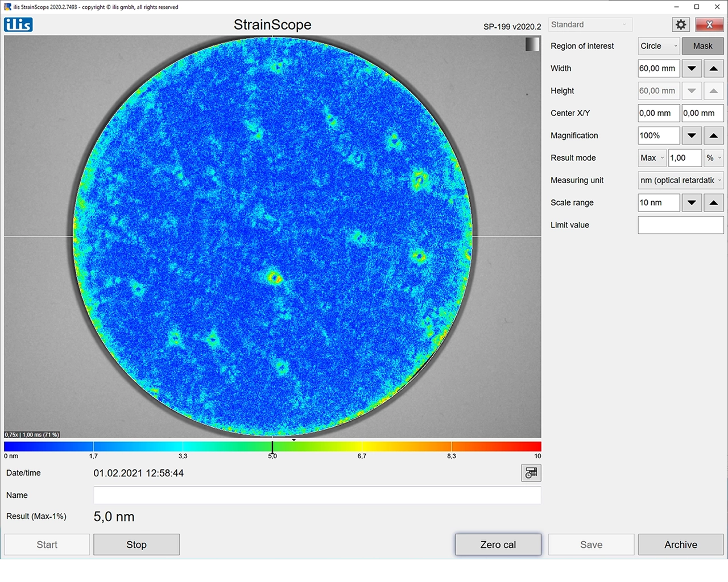Image resolution: width=728 pixels, height=582 pixels.
Task: Click the Stop button
Action: [x=136, y=544]
